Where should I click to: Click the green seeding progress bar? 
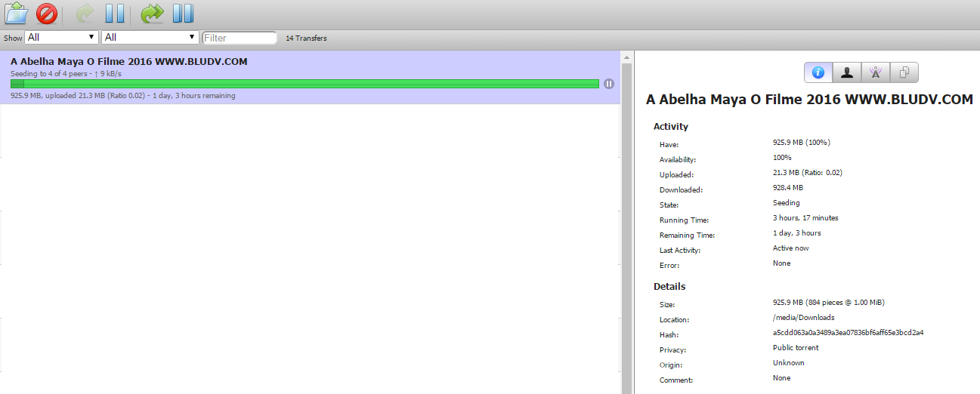tap(305, 84)
